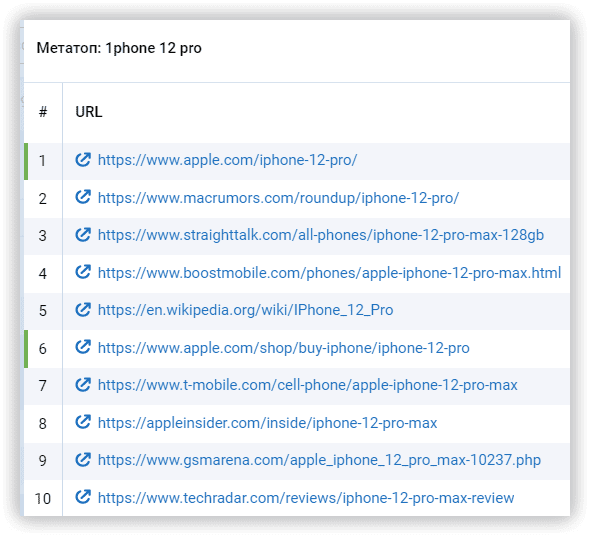Select row number 8 cell
This screenshot has height=536, width=590.
[x=43, y=423]
